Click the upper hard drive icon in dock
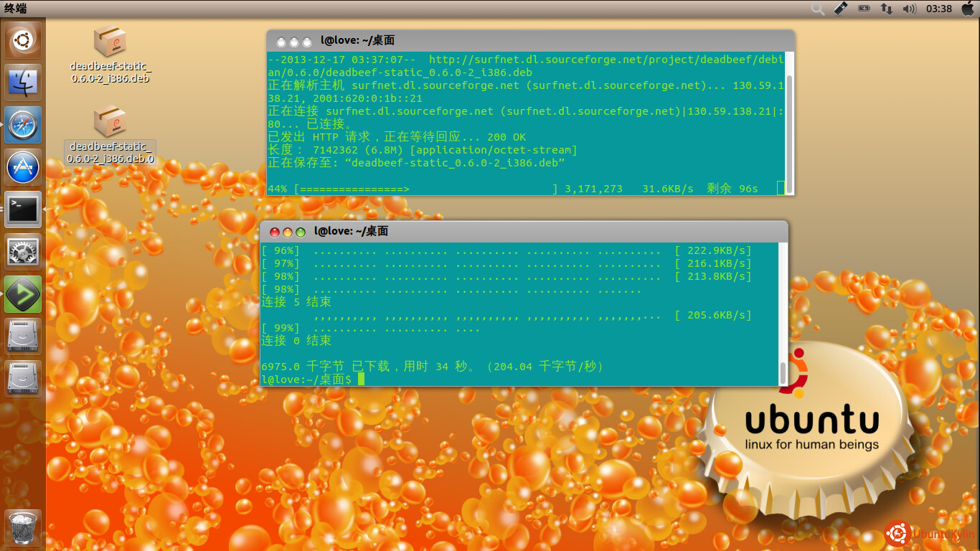The width and height of the screenshot is (980, 551). pos(23,336)
